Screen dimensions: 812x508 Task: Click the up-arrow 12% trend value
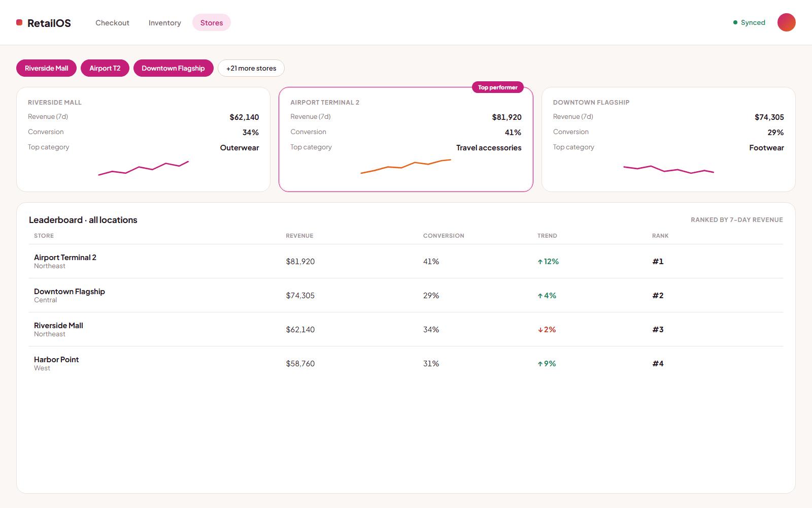tap(548, 262)
